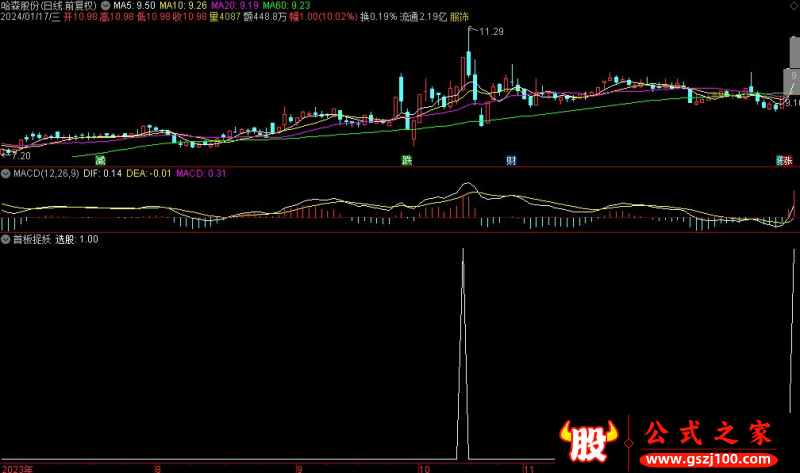The image size is (800, 473).
Task: Click the red 涨 event marker
Action: coord(787,160)
